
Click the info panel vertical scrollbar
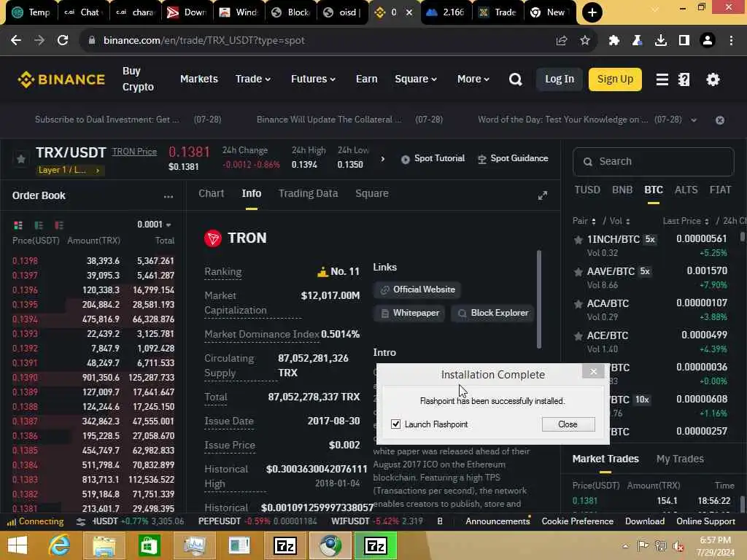tap(539, 298)
